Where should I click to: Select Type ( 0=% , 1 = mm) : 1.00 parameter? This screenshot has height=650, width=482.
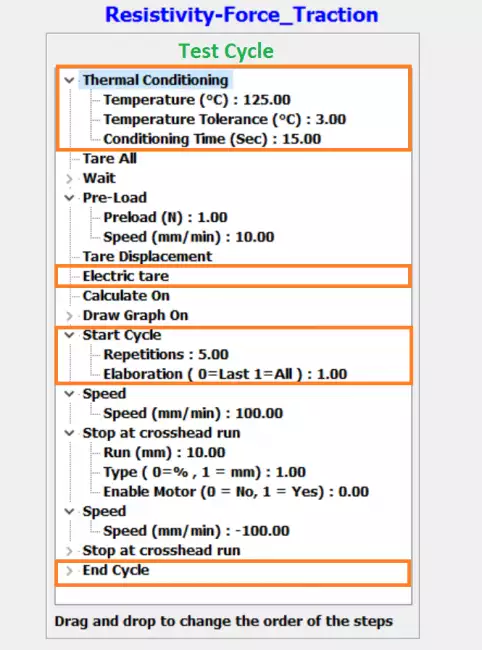tap(204, 472)
